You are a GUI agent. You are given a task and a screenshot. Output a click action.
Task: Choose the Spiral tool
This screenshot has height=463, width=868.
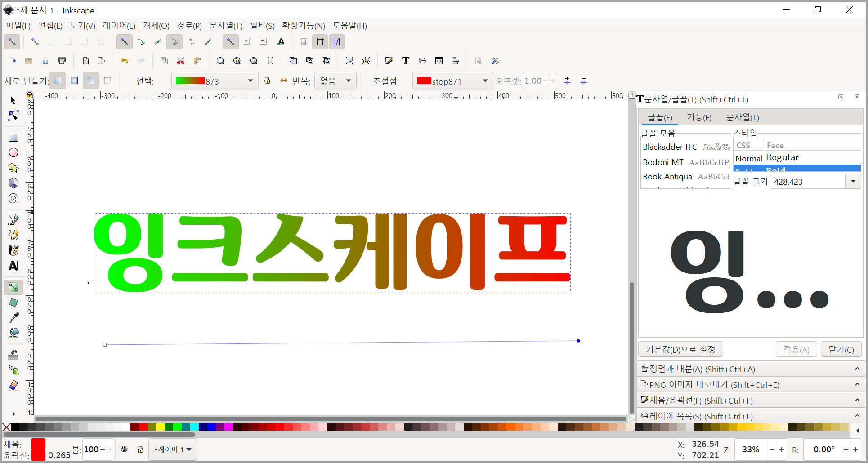[x=13, y=199]
